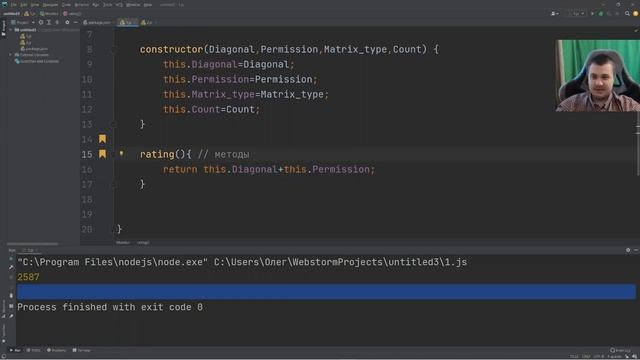This screenshot has height=360, width=640.
Task: Fold the constructor block at line 8
Action: tap(114, 49)
